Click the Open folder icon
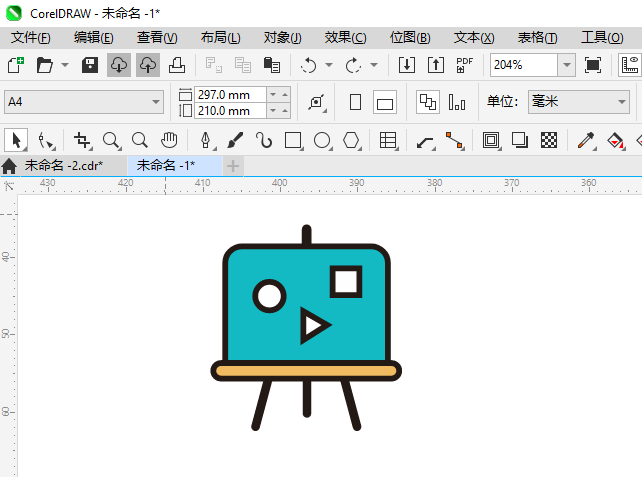The image size is (642, 477). pos(44,65)
